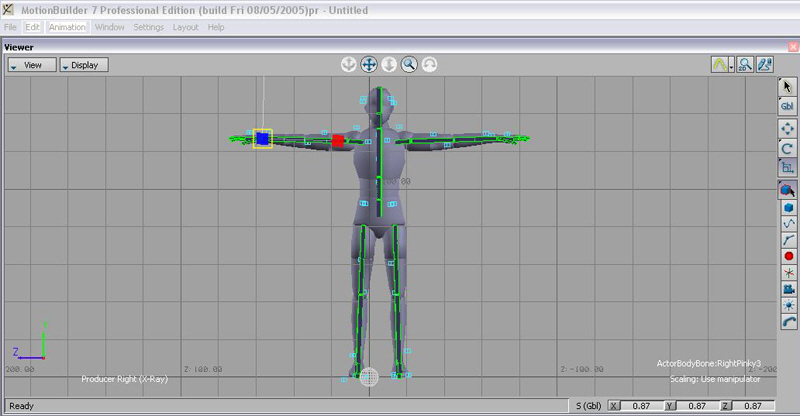Open the Settings menu
800x416 pixels.
148,27
